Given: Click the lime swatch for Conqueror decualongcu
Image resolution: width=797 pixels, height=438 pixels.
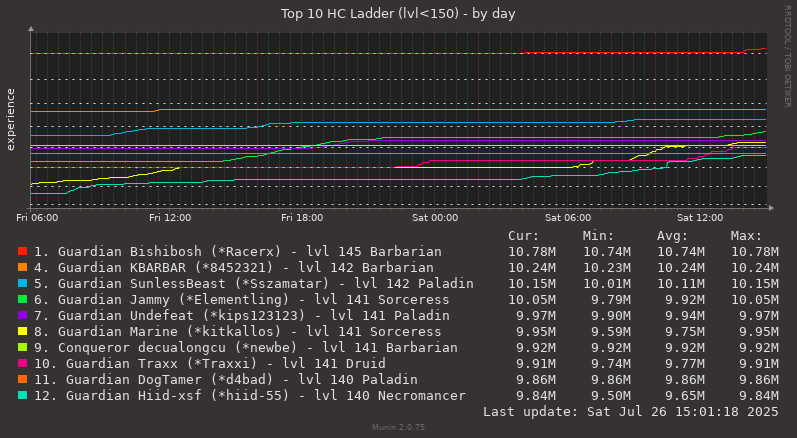Looking at the screenshot, I should [22, 347].
